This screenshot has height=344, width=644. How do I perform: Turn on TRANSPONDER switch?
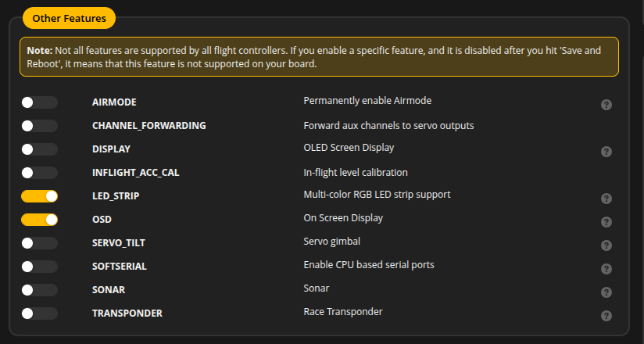point(39,314)
